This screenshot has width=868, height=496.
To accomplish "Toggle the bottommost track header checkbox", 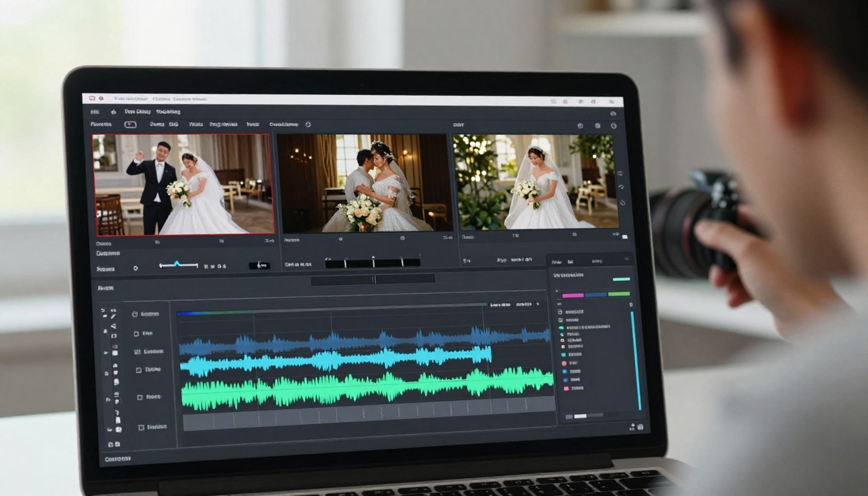I will pyautogui.click(x=141, y=428).
